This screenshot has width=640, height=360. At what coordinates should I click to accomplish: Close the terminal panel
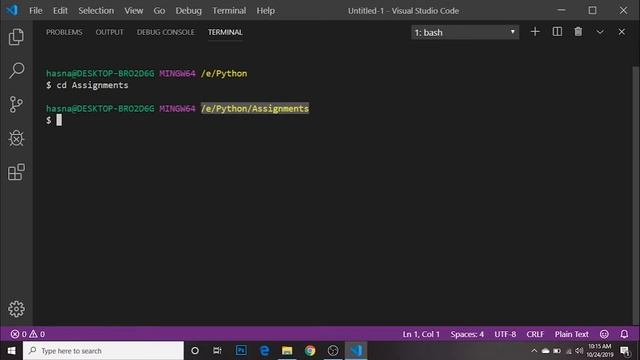pos(621,32)
